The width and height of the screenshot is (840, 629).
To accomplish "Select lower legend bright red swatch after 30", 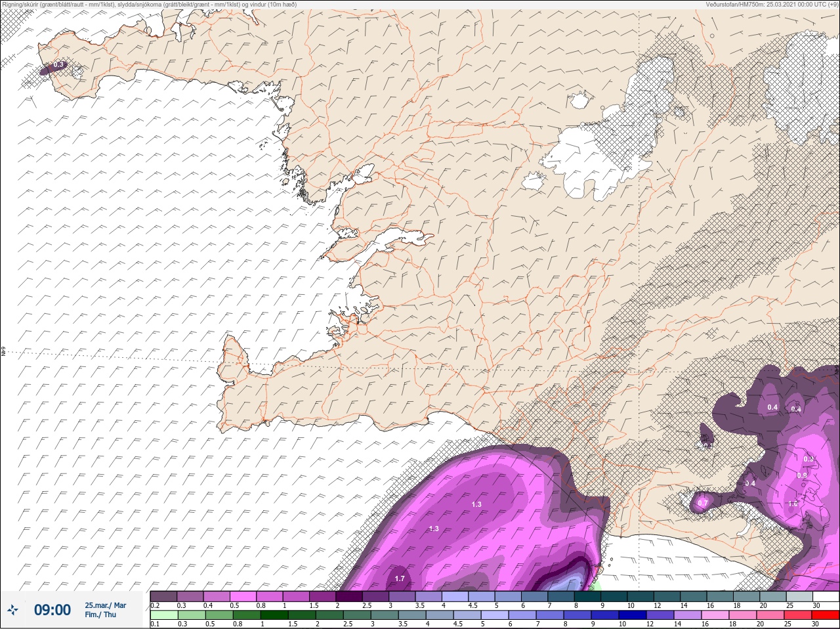I will click(x=826, y=615).
